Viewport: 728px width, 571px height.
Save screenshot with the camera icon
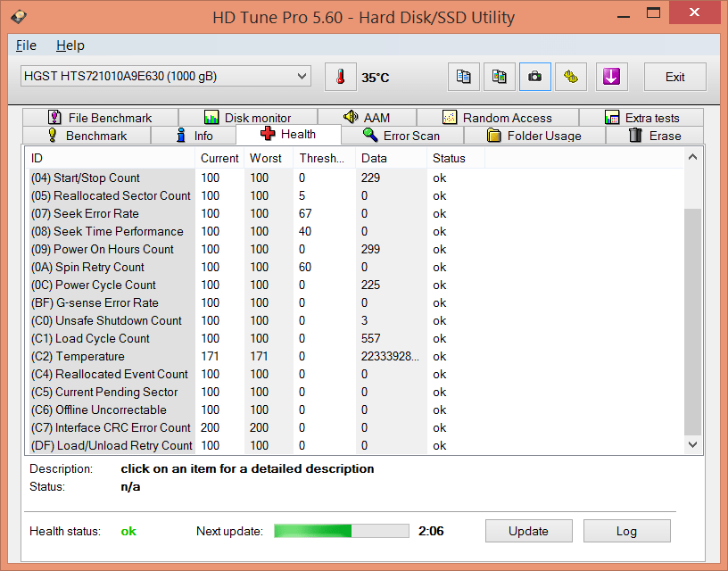click(535, 77)
